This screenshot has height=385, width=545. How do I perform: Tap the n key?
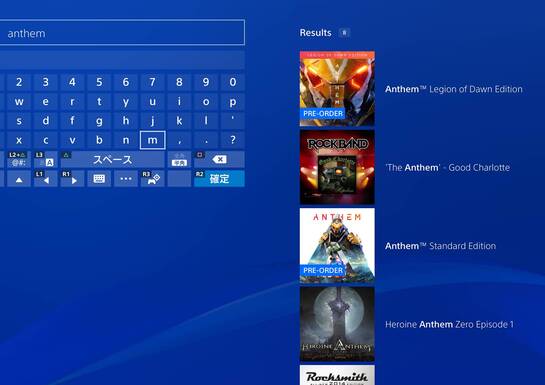[126, 140]
